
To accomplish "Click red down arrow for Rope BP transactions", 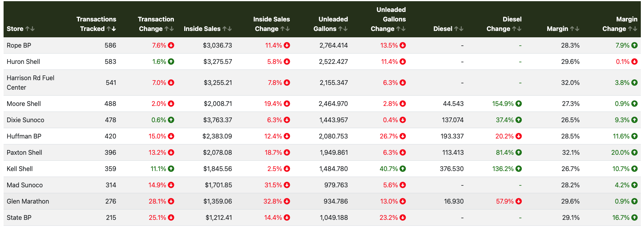I will (171, 46).
